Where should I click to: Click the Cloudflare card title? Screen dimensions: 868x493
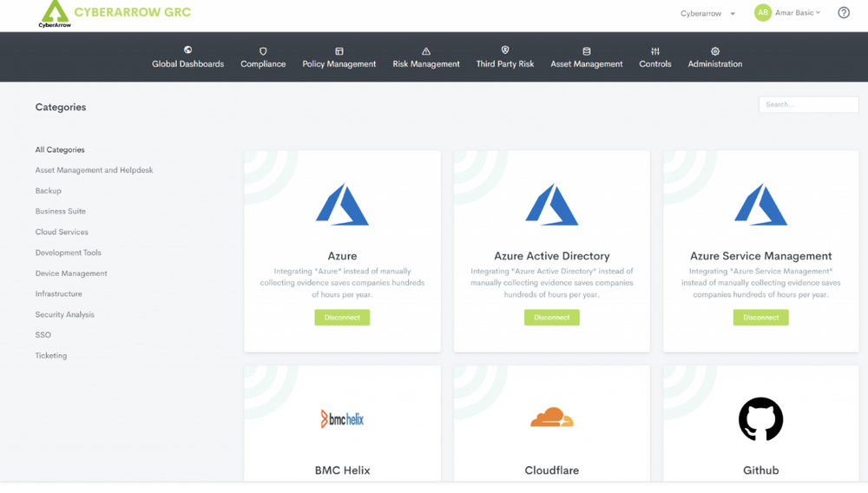[551, 470]
